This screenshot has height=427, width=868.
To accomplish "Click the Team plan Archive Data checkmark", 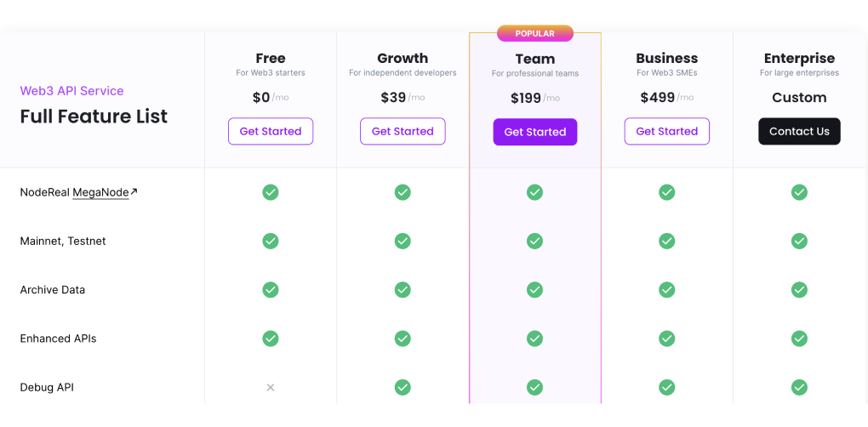I will tap(534, 290).
